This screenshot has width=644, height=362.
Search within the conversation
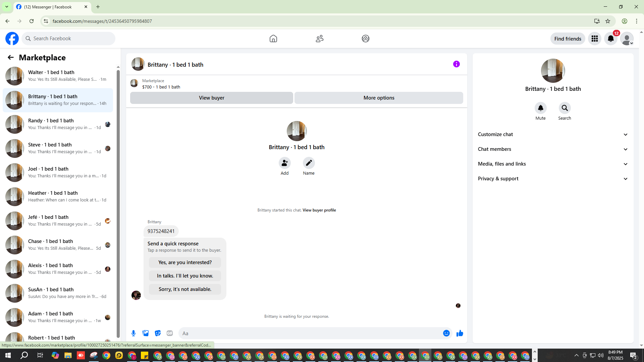click(565, 108)
